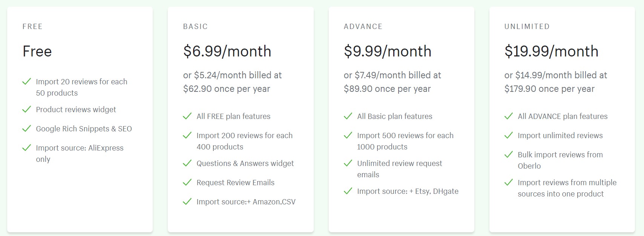Screen dimensions: 644x236
Task: Click checkmark next to Import unlimited reviews
Action: point(508,136)
